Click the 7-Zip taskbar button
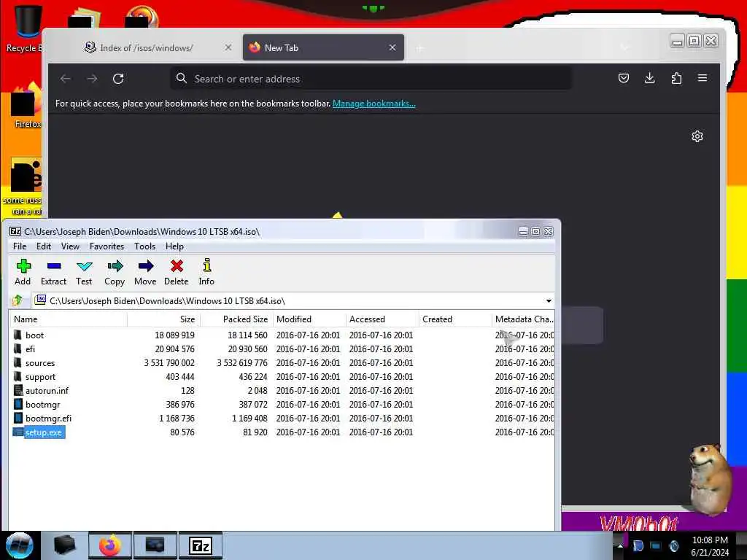 (x=200, y=545)
